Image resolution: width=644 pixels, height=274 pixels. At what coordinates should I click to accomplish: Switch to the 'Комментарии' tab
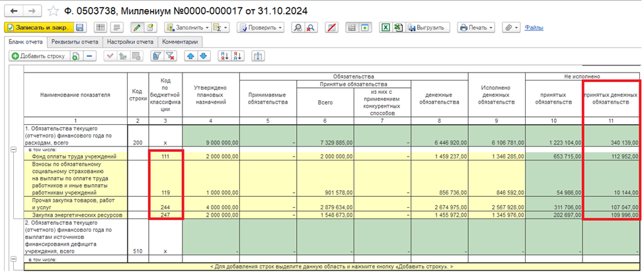[181, 42]
